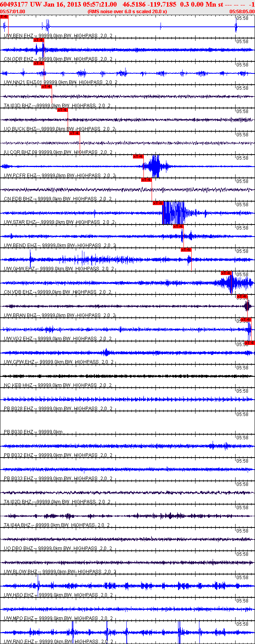This screenshot has width=255, height=644.
Task: Select the red pick marker on the CN.GDR trace
Action: (x=38, y=40)
